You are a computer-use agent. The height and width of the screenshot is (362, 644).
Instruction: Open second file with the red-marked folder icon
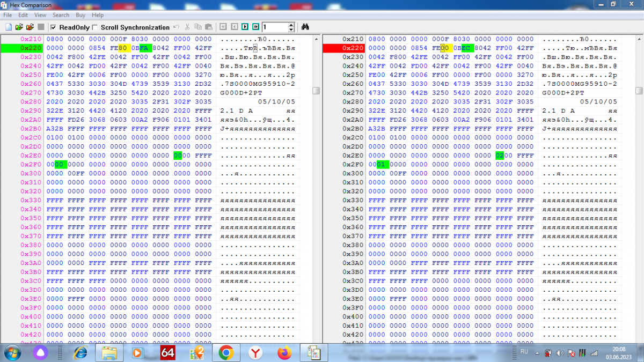[30, 27]
